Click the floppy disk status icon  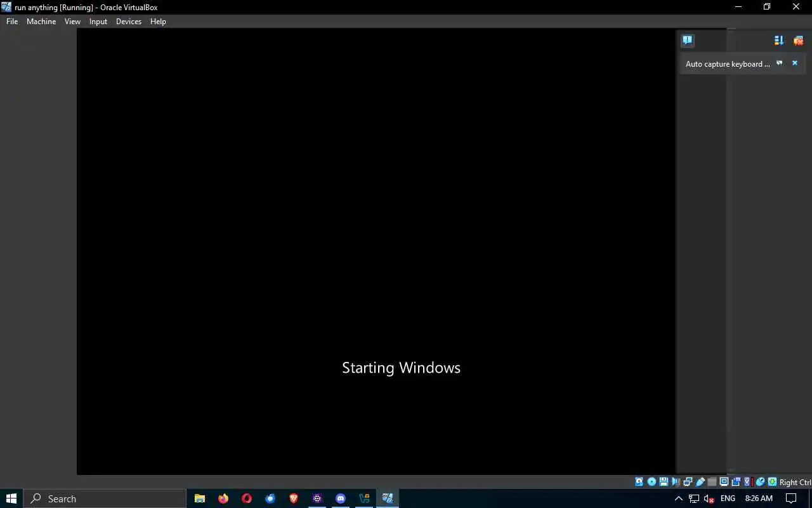click(x=664, y=482)
